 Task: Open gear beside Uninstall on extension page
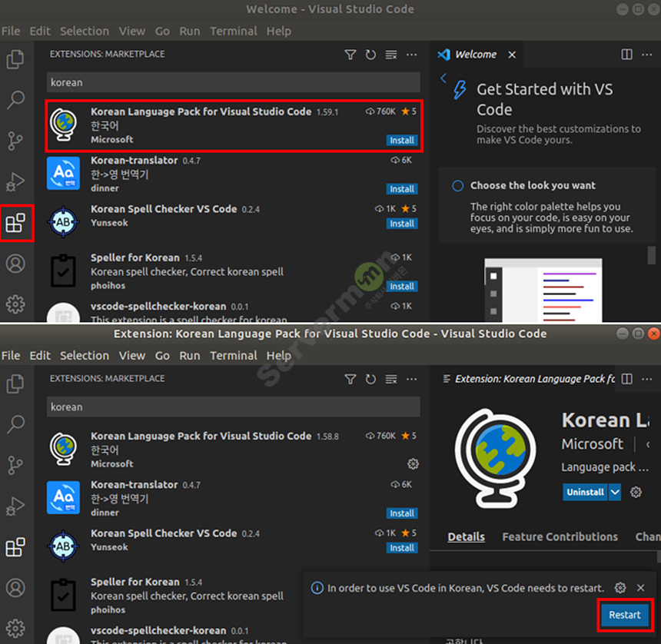[636, 492]
